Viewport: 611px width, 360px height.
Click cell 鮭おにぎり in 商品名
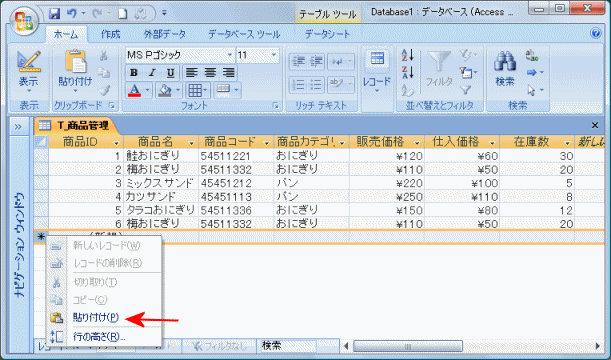click(x=161, y=156)
